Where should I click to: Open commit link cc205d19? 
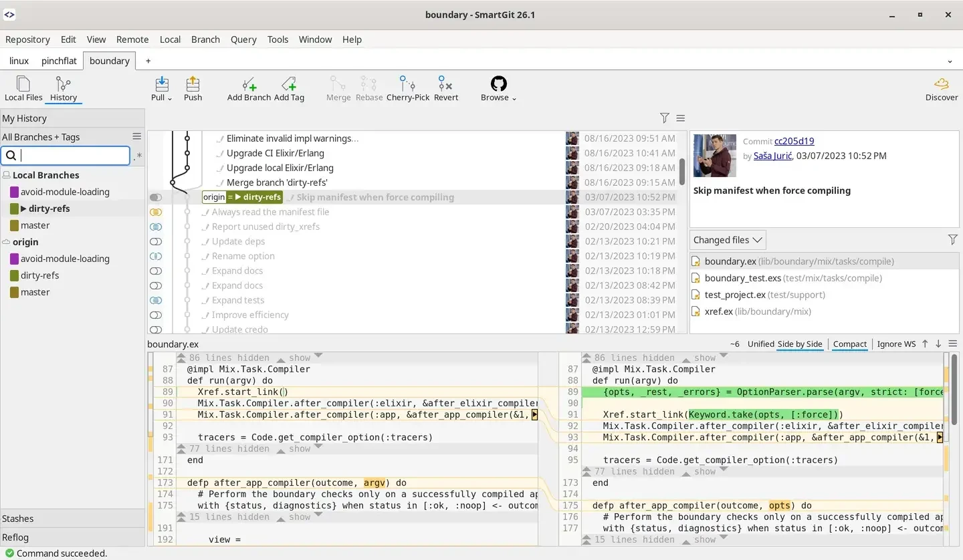pyautogui.click(x=794, y=141)
